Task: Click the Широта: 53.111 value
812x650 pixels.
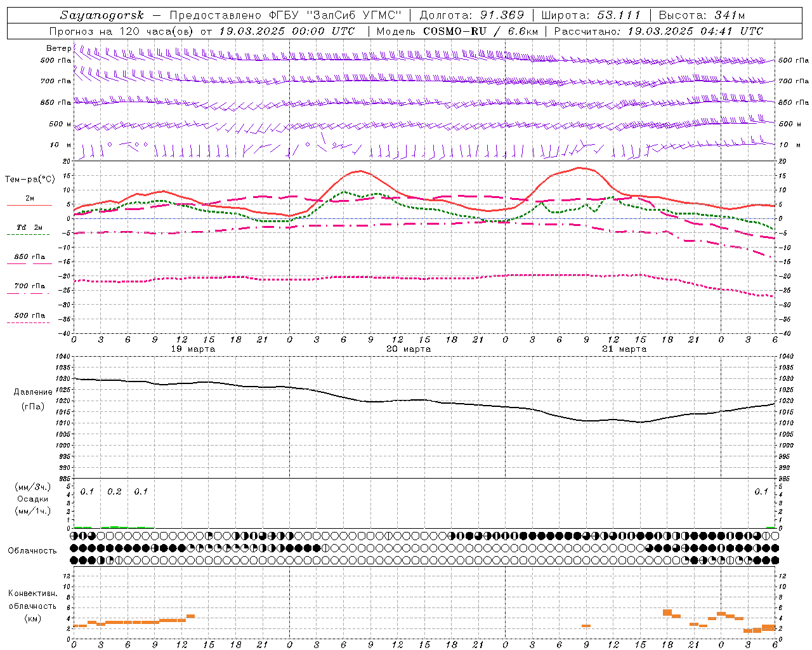Action: 591,15
